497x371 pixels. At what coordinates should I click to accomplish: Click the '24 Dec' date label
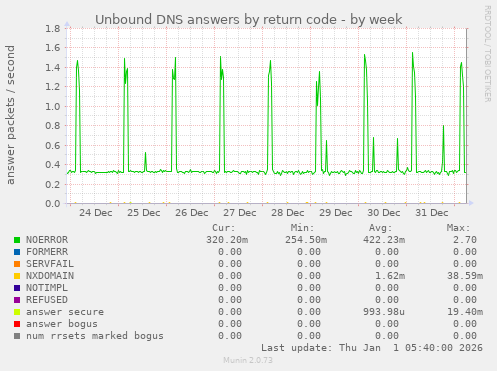tap(96, 213)
